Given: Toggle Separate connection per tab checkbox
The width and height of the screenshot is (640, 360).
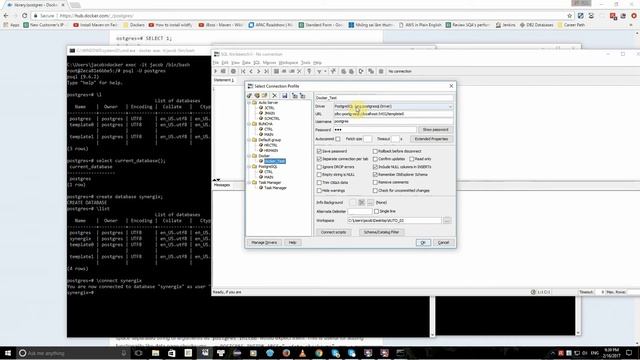Looking at the screenshot, I should tap(319, 159).
